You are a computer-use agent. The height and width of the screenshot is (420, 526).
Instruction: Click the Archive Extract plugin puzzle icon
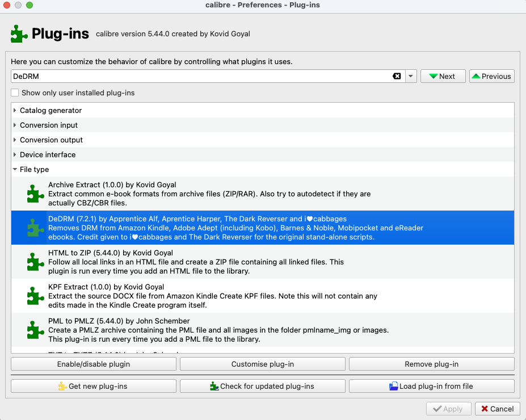[36, 194]
